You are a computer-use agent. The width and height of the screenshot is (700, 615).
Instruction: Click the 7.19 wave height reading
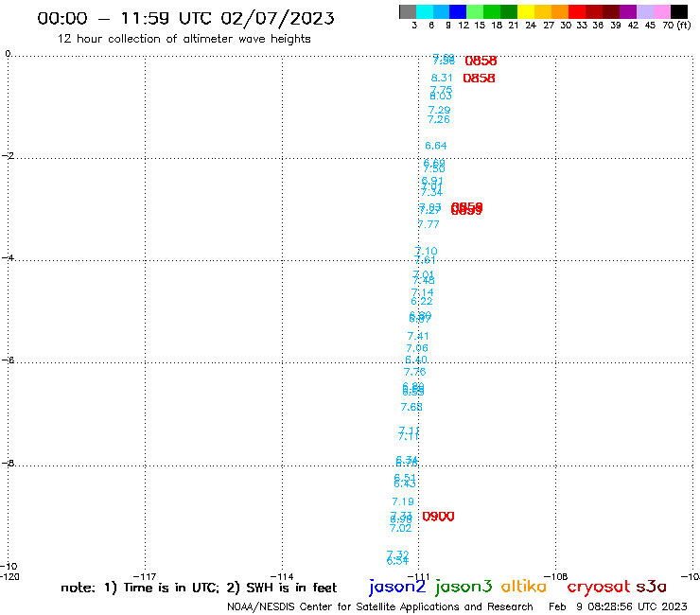click(403, 502)
